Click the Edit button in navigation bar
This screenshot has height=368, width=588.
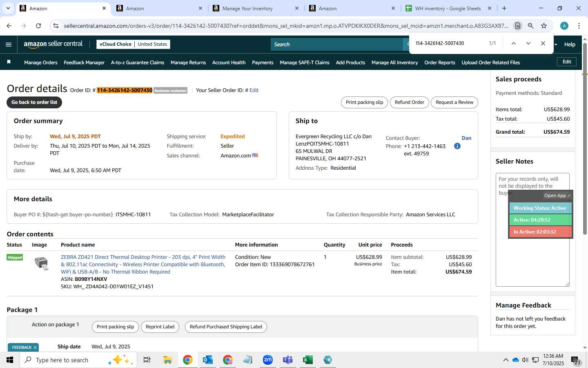tap(567, 62)
